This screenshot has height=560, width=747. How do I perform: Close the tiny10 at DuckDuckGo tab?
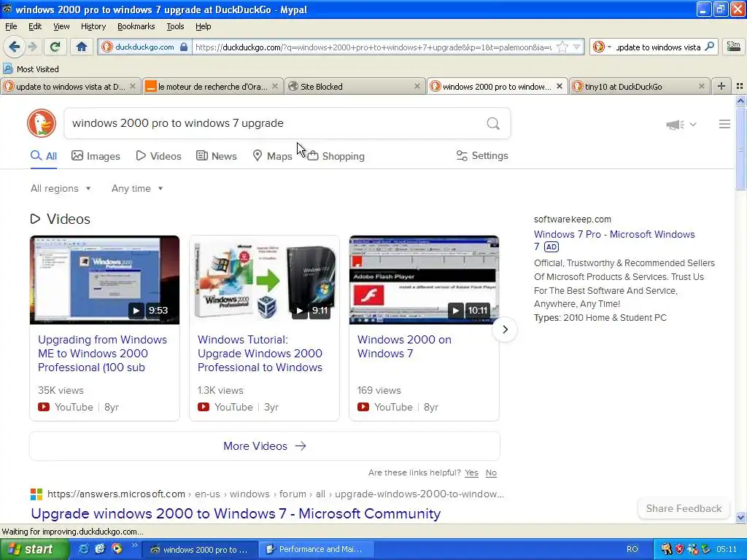tap(701, 86)
